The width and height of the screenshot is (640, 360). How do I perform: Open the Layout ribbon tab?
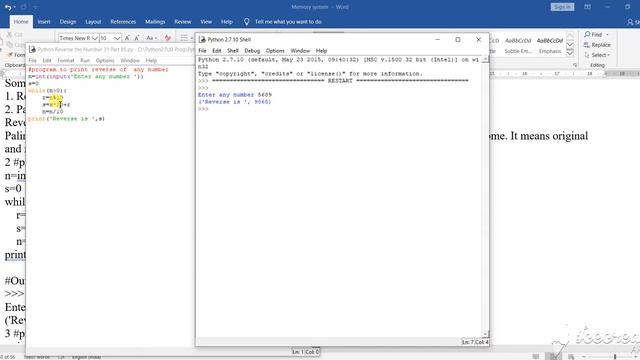pyautogui.click(x=93, y=22)
